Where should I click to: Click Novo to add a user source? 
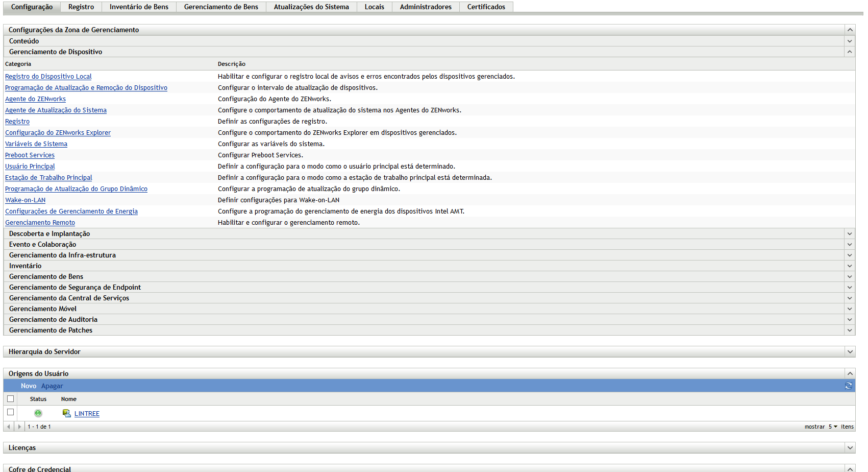29,386
